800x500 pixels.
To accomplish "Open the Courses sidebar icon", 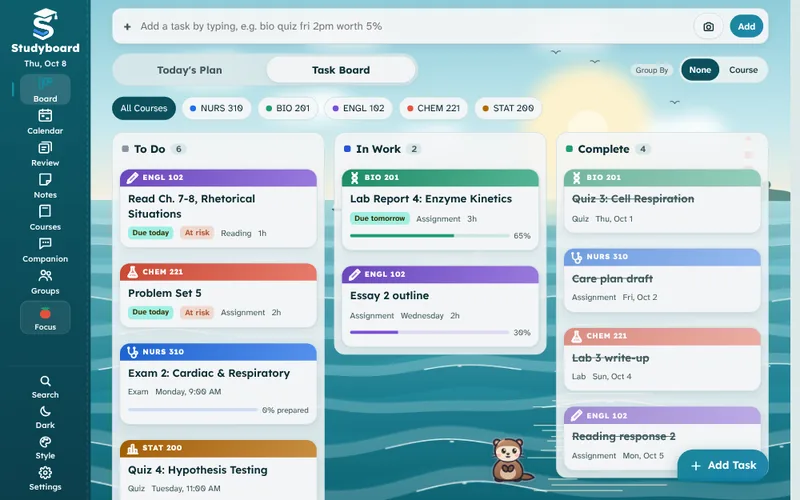I will pyautogui.click(x=45, y=211).
